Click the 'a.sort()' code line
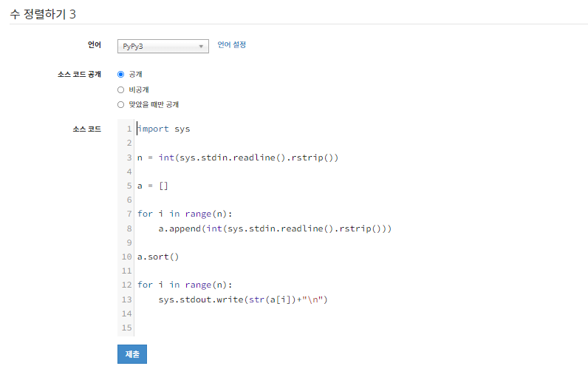 (x=158, y=257)
